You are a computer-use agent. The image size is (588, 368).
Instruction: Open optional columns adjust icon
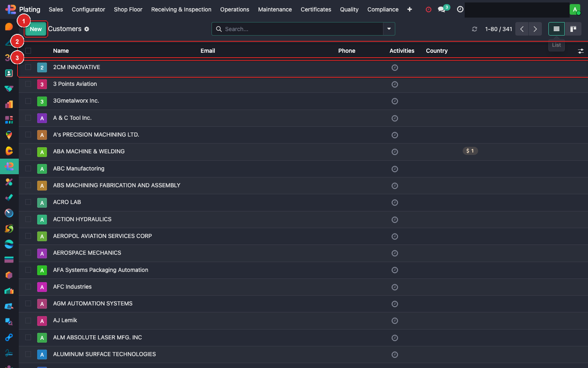click(580, 51)
